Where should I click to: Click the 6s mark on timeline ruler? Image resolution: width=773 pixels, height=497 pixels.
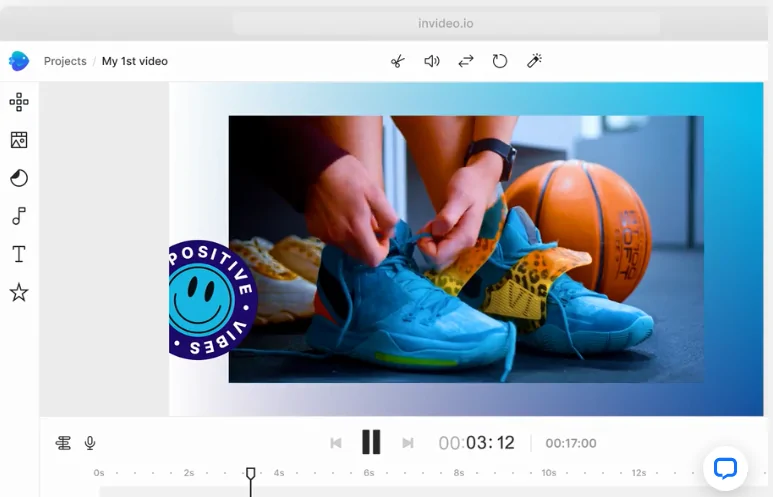point(369,473)
